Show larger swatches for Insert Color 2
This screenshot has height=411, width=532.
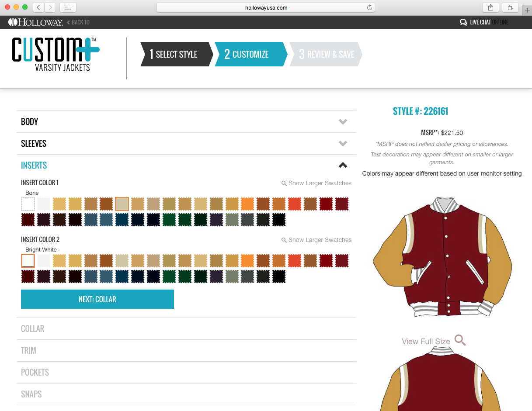(x=316, y=240)
